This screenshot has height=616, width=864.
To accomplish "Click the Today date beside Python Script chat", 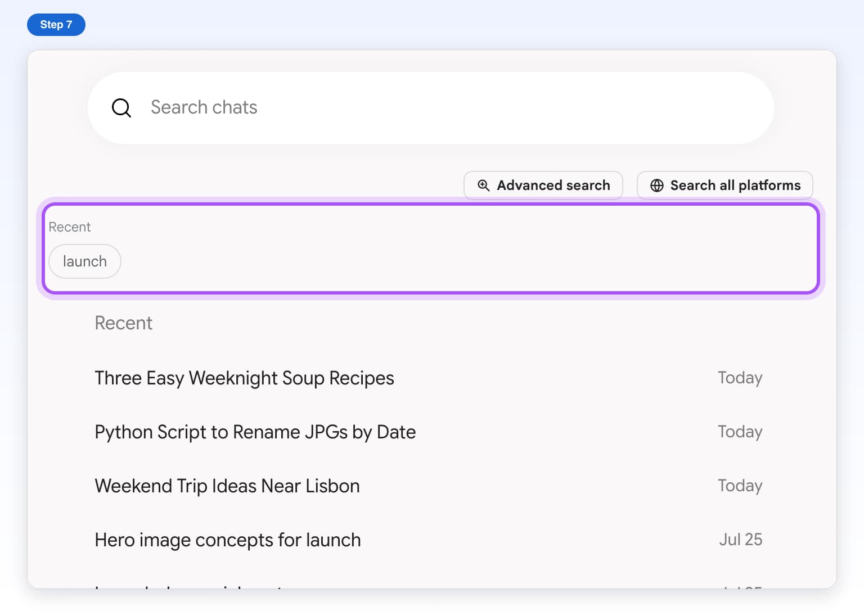I will (740, 432).
